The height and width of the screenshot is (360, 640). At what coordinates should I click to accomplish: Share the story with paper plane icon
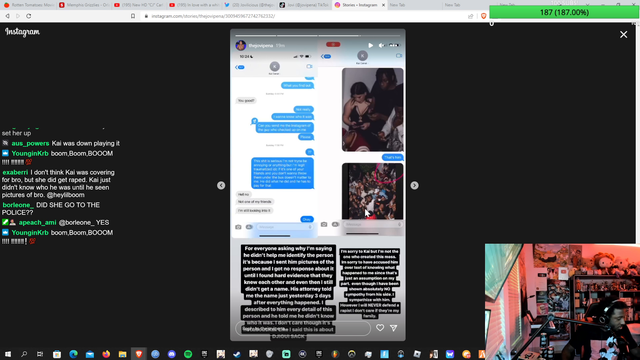point(393,328)
